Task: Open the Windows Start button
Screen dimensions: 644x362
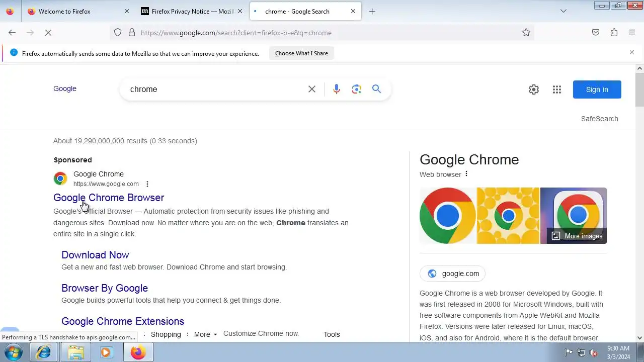Action: 14,352
